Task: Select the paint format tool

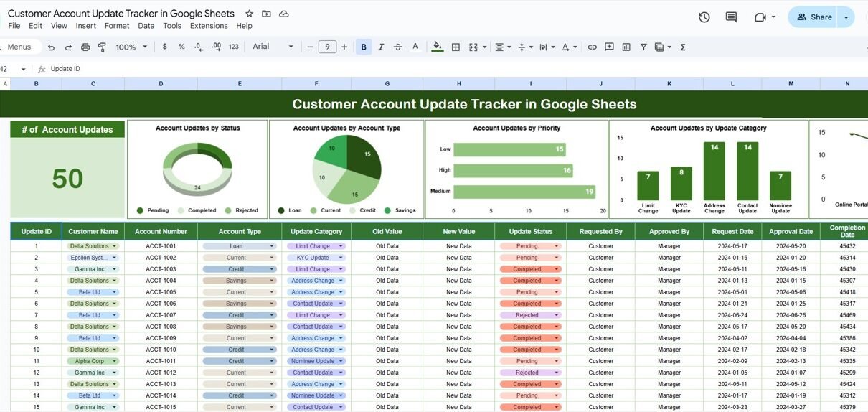Action: click(102, 47)
